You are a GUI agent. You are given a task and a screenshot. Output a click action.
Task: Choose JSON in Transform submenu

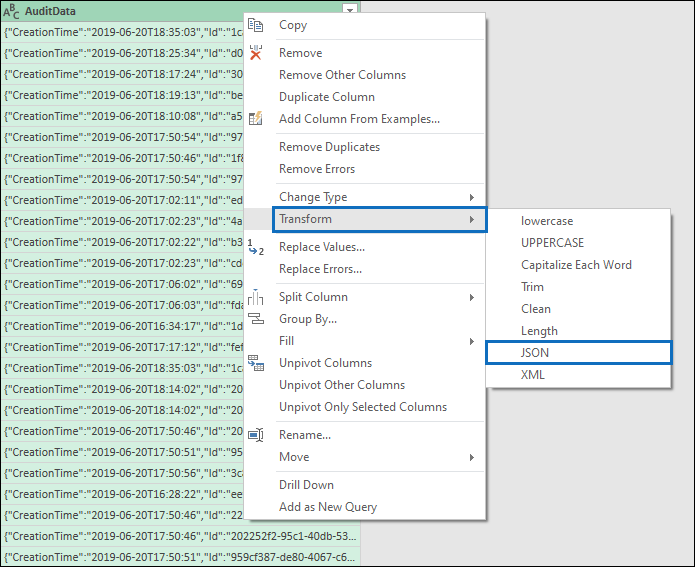pos(579,353)
